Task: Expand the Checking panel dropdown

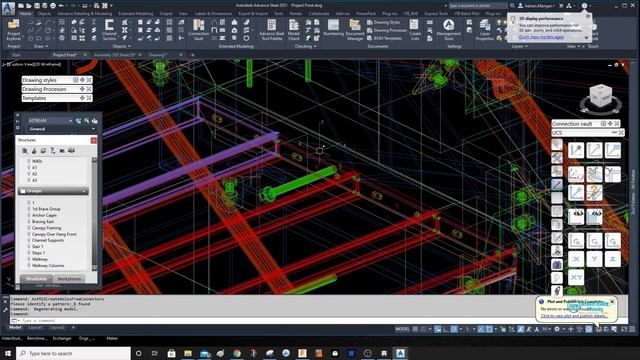Action: pos(305,47)
